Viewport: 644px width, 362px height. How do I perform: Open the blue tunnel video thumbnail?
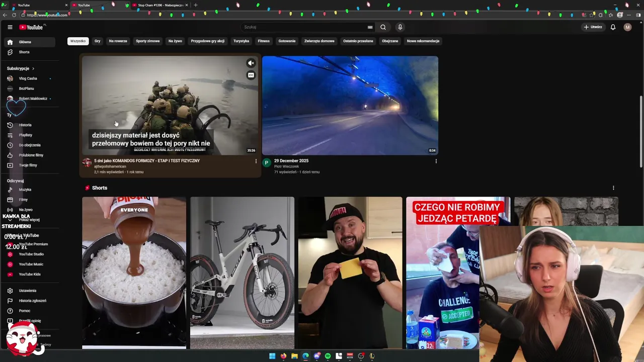350,106
